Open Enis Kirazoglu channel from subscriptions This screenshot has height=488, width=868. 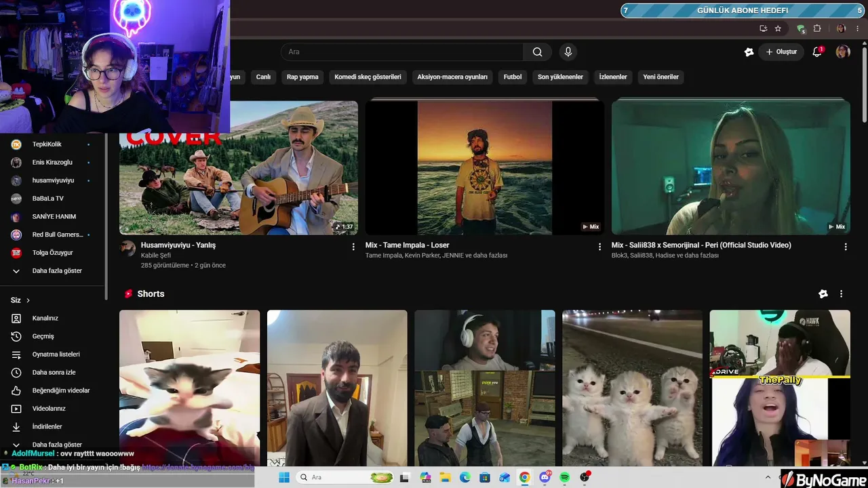pos(53,163)
